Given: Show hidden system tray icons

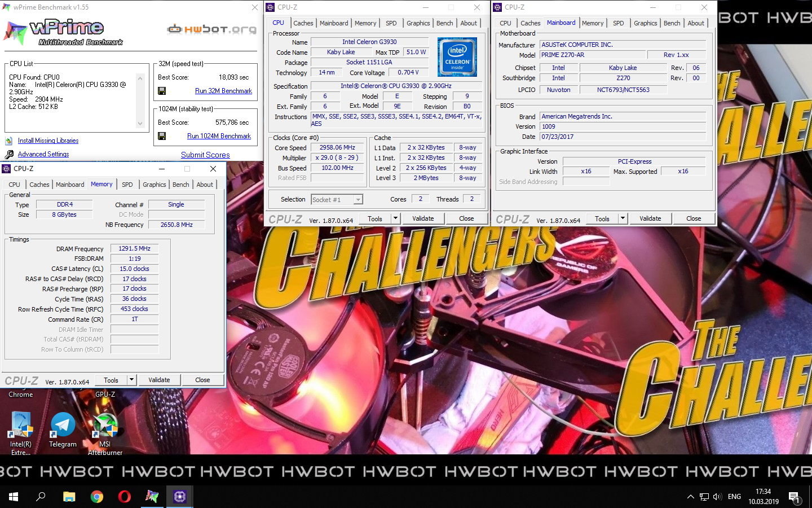Looking at the screenshot, I should [x=690, y=497].
